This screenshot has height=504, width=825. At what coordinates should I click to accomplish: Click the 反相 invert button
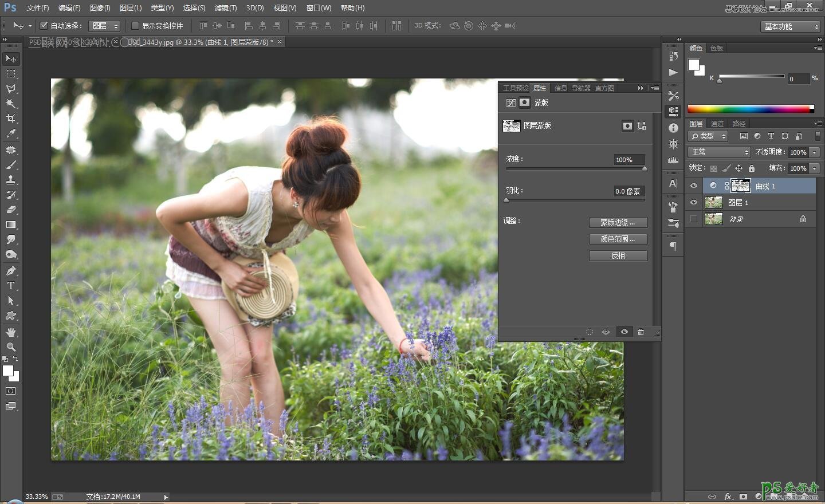[618, 255]
